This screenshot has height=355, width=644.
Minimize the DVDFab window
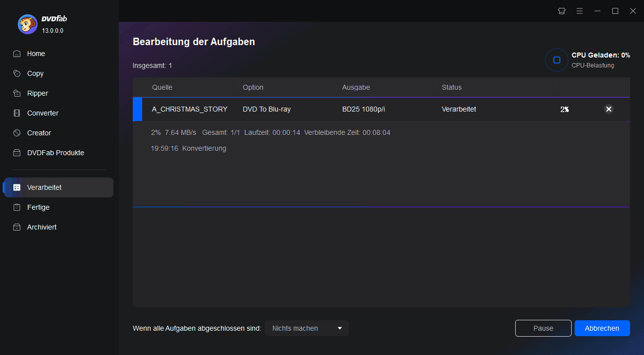(597, 11)
